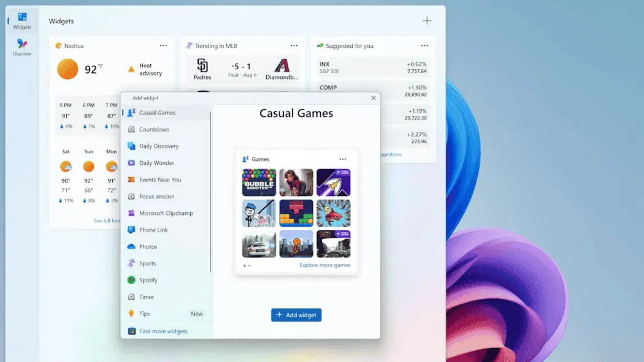Screen dimensions: 644x362
Task: Open the Trending in MLB widget options menu
Action: click(294, 45)
